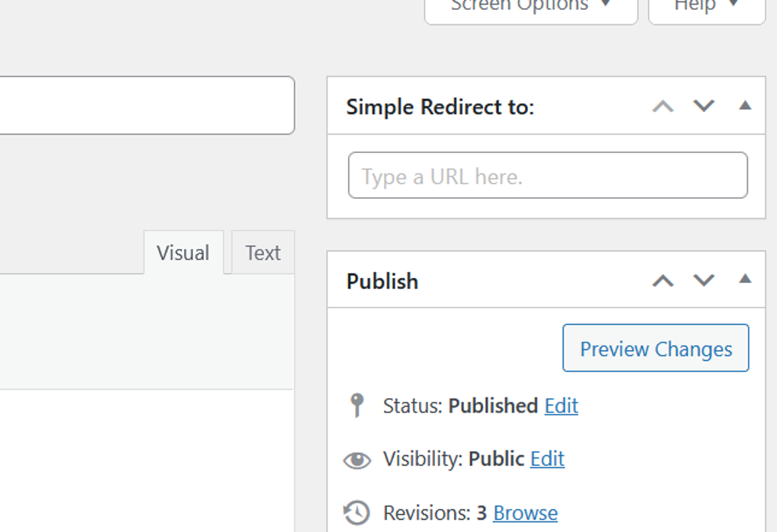Browse the post's 3 revisions
The width and height of the screenshot is (777, 532).
point(525,512)
